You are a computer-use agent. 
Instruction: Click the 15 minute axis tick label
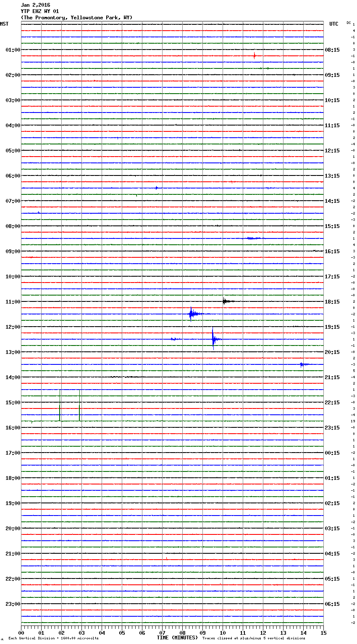point(323,633)
